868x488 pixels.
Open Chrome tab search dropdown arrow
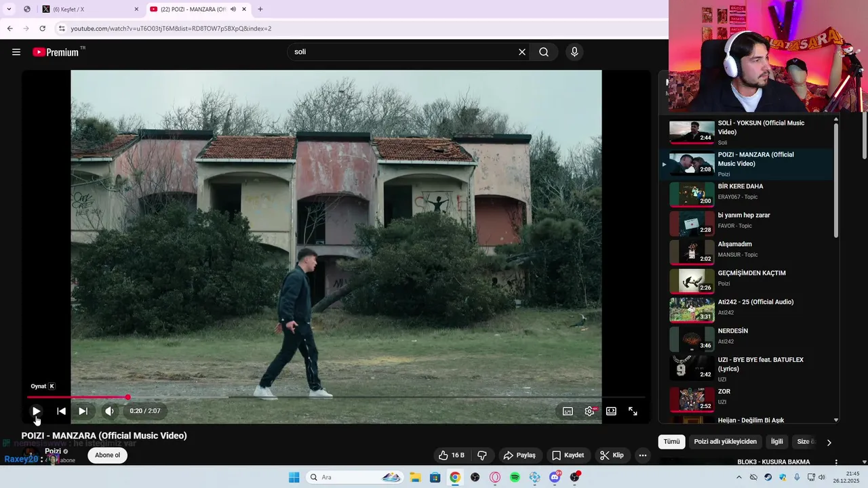pyautogui.click(x=9, y=9)
